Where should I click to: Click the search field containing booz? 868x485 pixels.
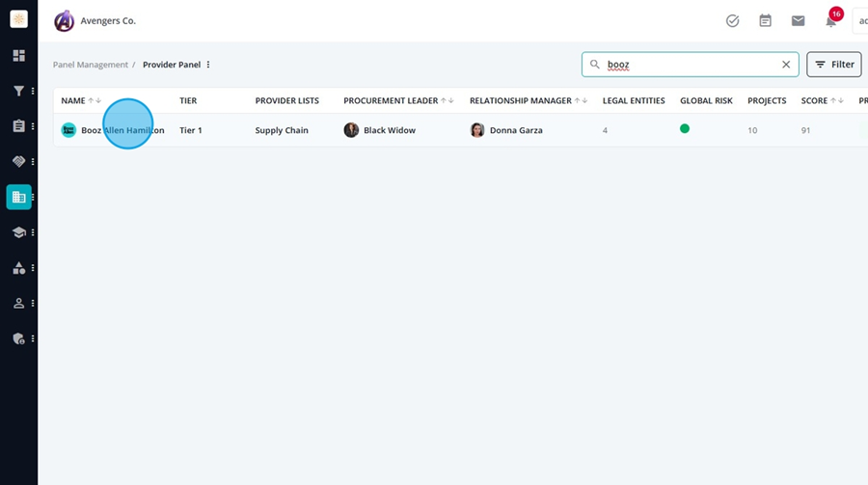tap(690, 65)
